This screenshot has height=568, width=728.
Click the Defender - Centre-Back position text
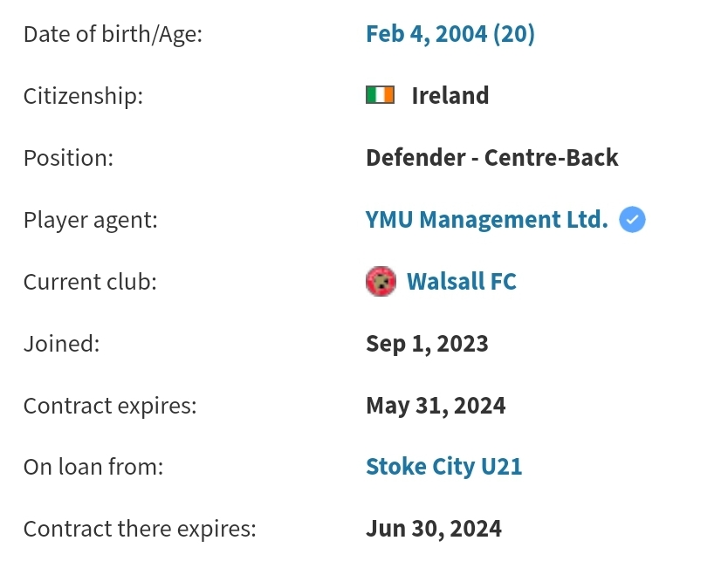492,158
